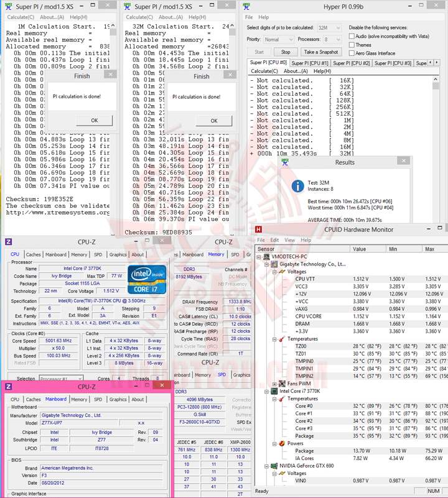Click the Fans PWM fan icon

tap(282, 384)
